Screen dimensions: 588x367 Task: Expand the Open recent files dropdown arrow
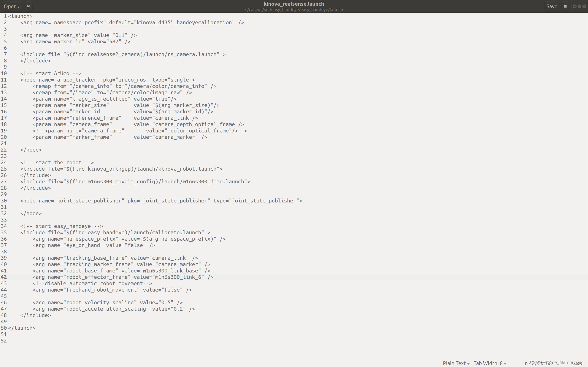(x=18, y=7)
